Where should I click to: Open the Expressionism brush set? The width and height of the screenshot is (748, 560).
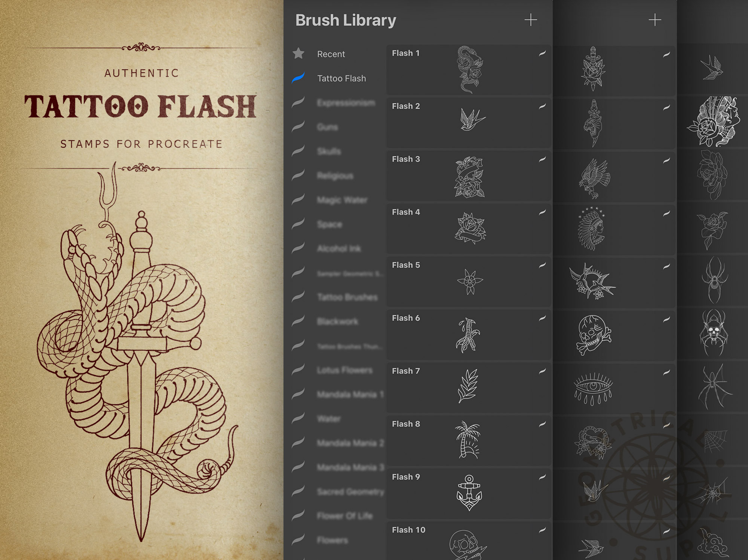[x=346, y=103]
